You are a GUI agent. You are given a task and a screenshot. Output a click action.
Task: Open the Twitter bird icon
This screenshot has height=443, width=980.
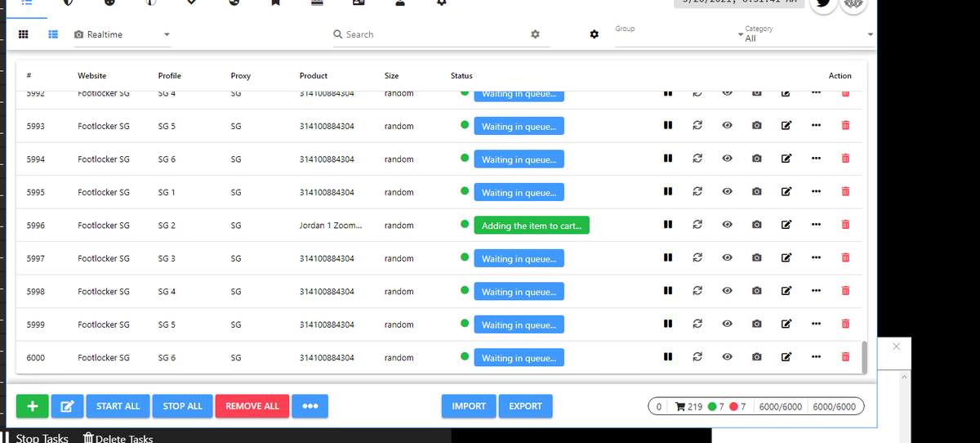point(825,4)
